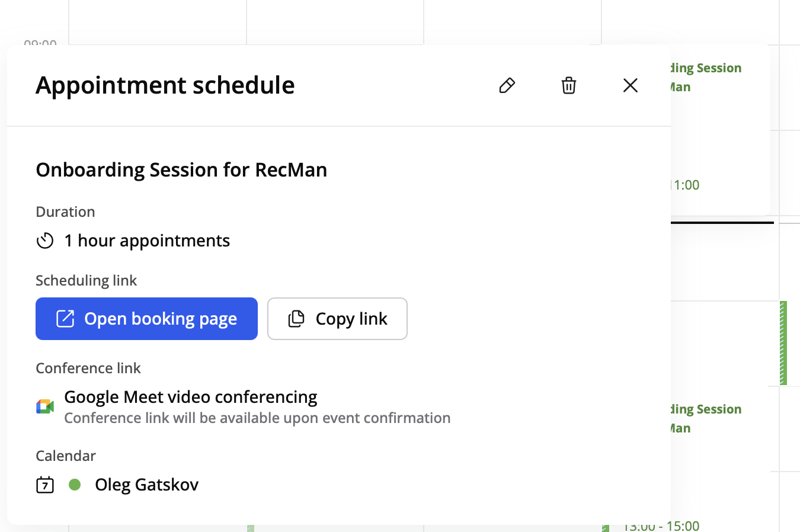Select the Oleg Gatskov calendar name
Screen dimensions: 800x532
(x=146, y=485)
